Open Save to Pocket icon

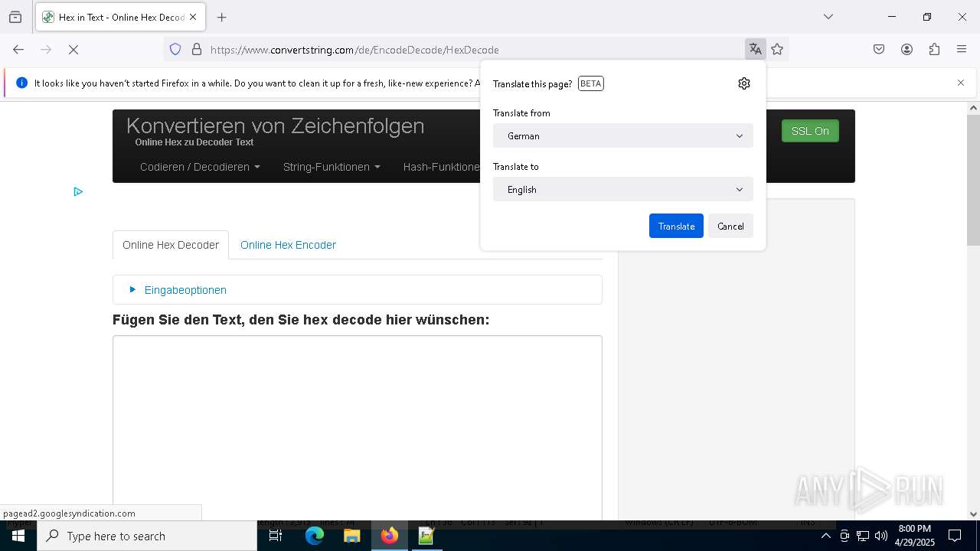click(x=879, y=50)
